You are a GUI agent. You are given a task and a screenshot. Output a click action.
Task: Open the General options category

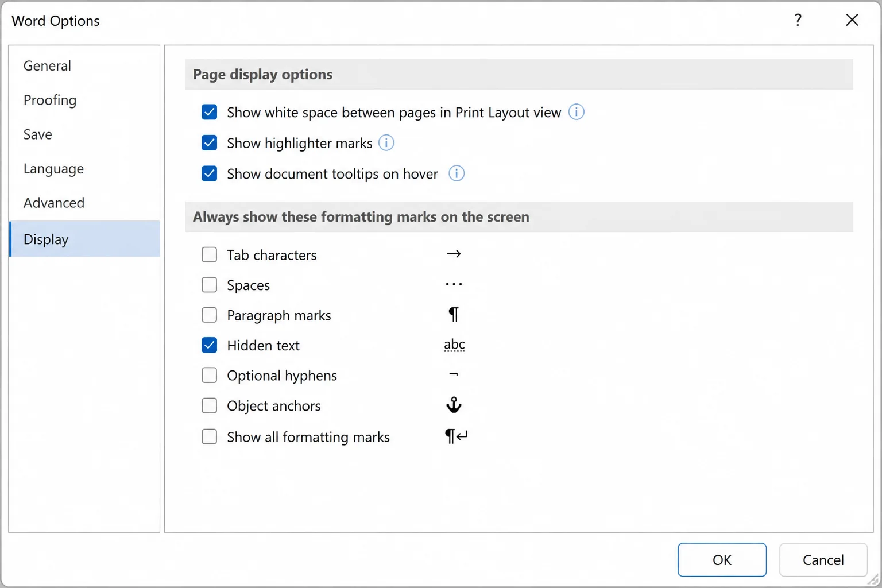click(x=84, y=66)
